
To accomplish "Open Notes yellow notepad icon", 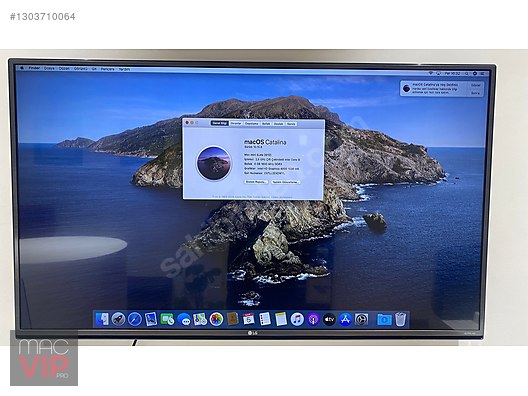I will point(281,319).
